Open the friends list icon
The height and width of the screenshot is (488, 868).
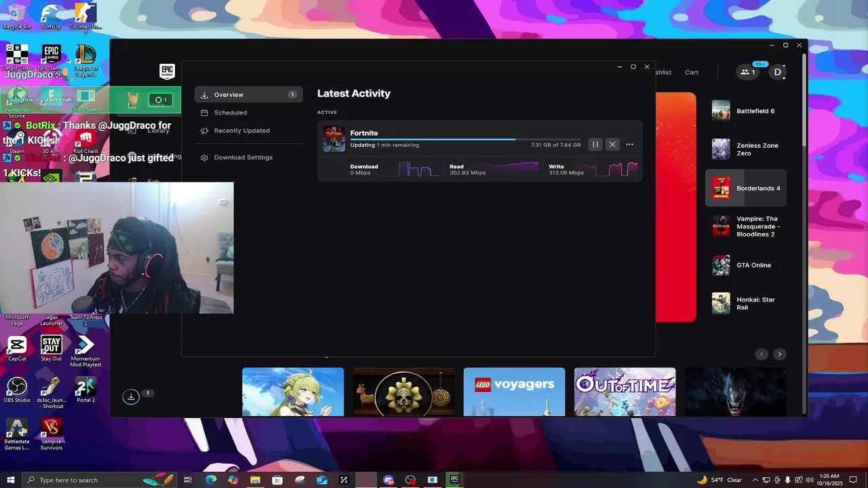click(x=749, y=72)
